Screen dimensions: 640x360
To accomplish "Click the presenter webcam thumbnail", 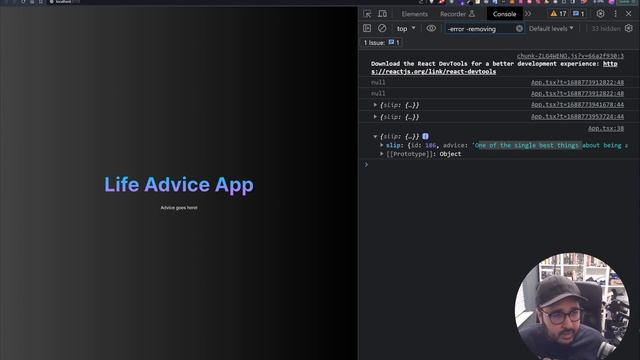I will coord(572,306).
